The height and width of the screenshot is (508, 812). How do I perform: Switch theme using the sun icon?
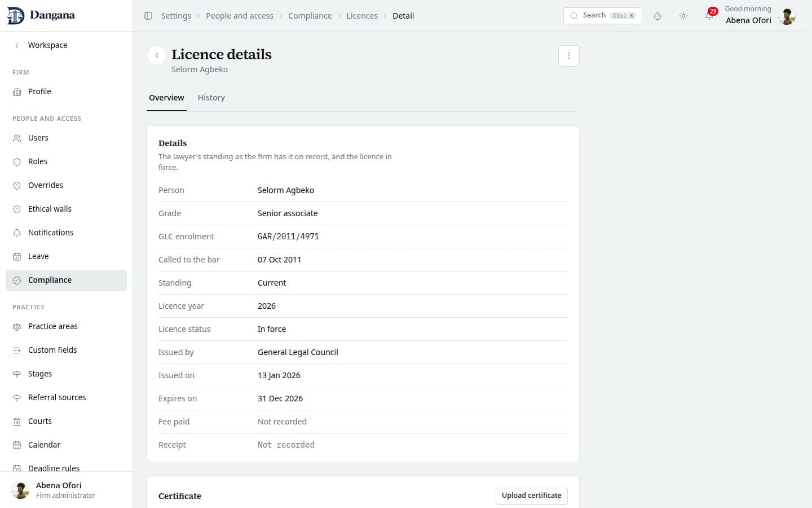pyautogui.click(x=683, y=16)
